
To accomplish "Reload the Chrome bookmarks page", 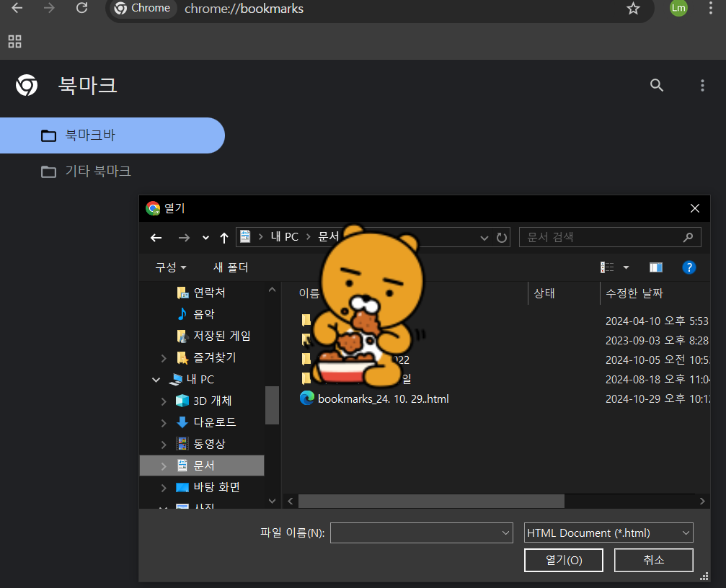I will click(x=82, y=8).
